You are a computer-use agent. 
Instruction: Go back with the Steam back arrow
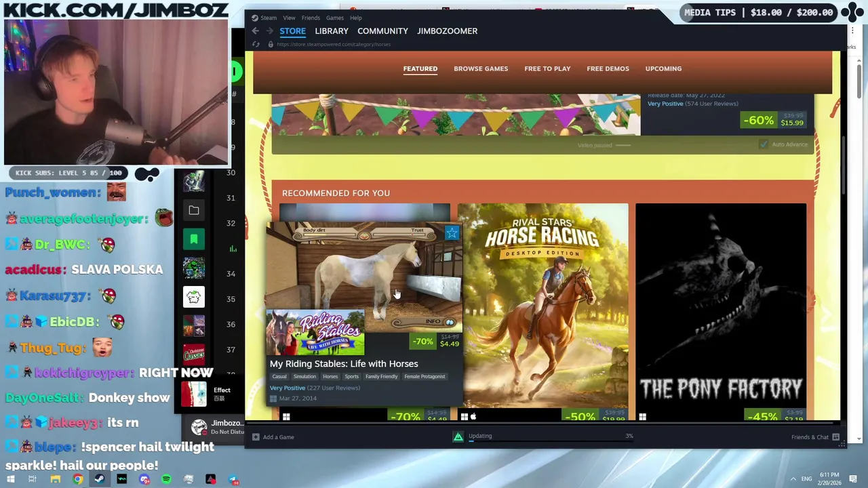pyautogui.click(x=256, y=31)
